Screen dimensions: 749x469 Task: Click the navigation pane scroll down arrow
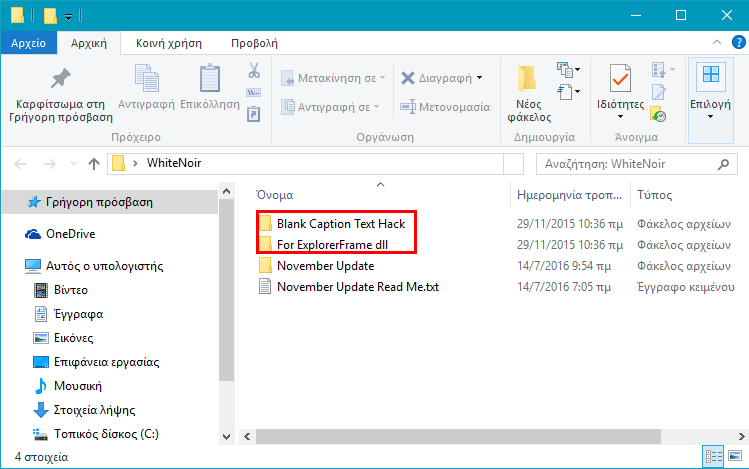click(226, 437)
